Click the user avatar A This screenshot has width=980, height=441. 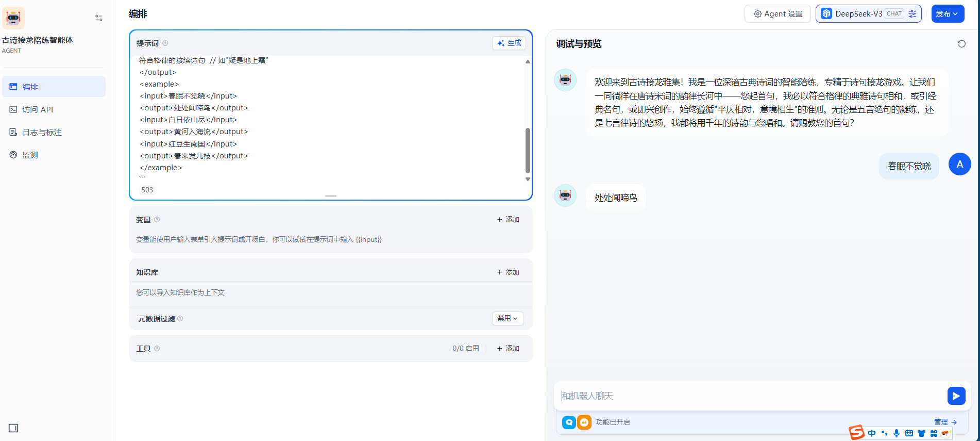pyautogui.click(x=960, y=164)
